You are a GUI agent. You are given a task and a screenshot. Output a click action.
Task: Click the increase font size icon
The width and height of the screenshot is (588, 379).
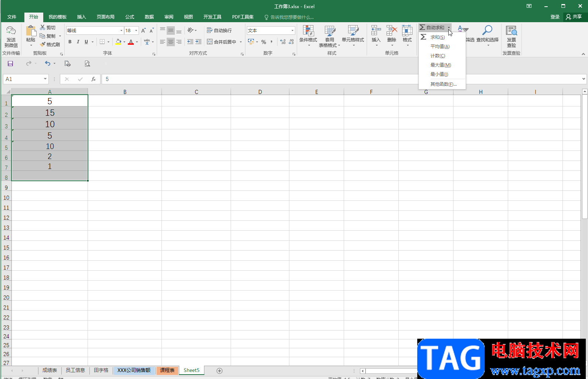pos(143,30)
